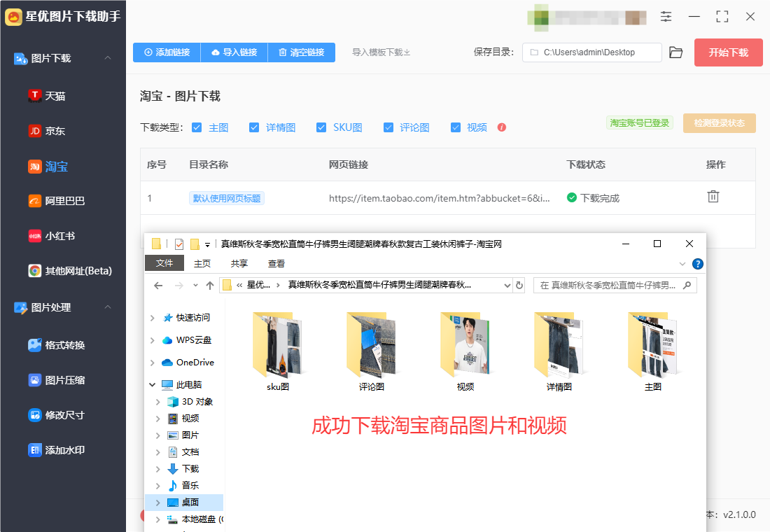Click the 导入链接 button

(234, 52)
